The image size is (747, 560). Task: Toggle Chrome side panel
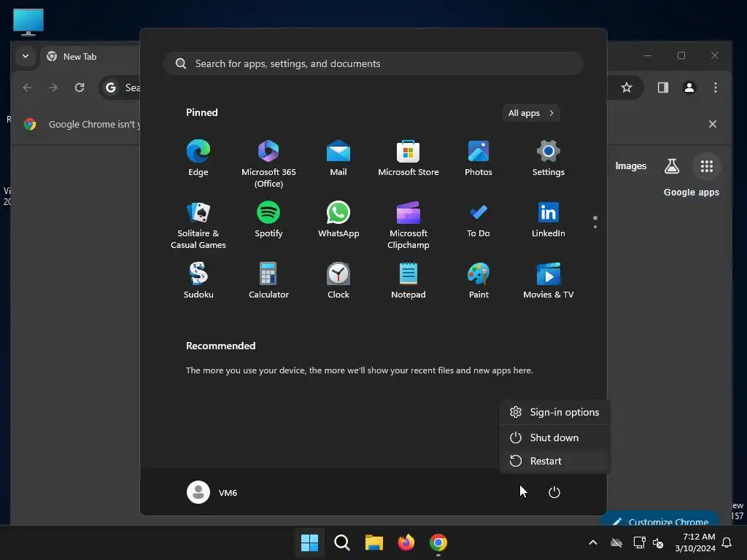(x=663, y=87)
